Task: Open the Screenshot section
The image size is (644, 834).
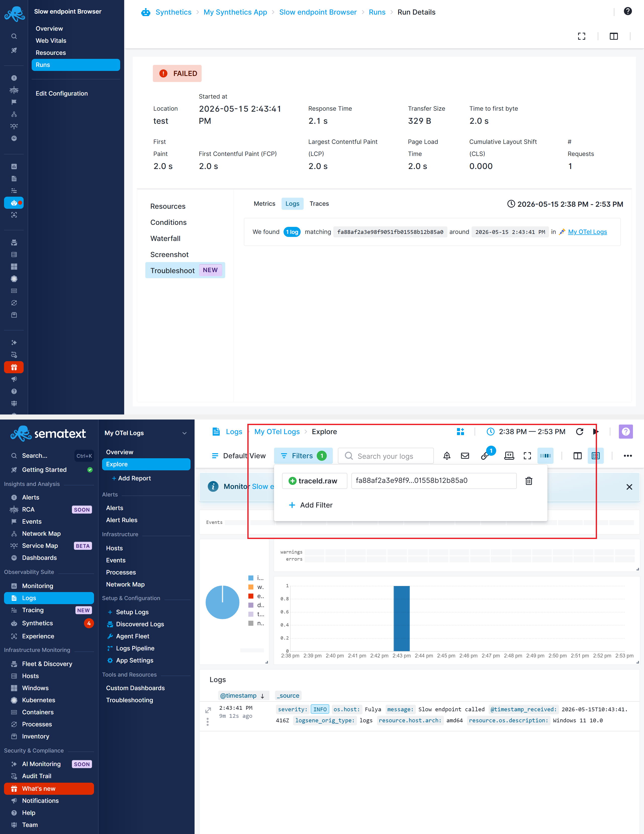Action: coord(169,254)
